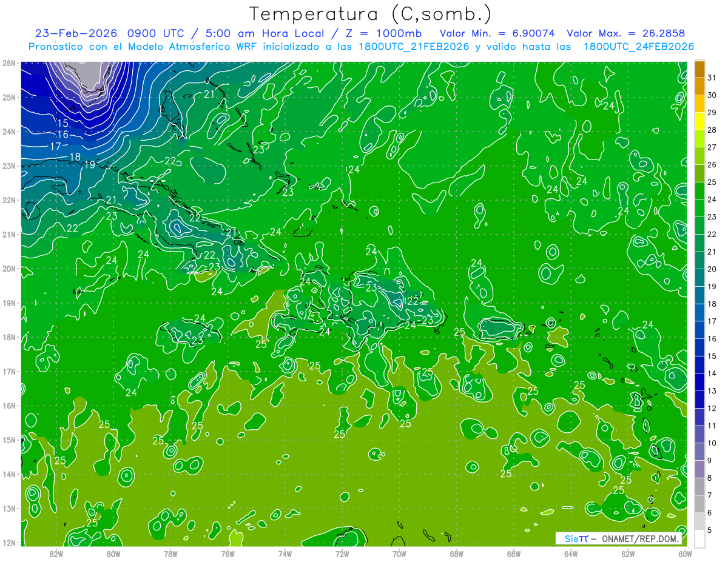
Task: Click the 76W longitude axis label
Action: [227, 554]
